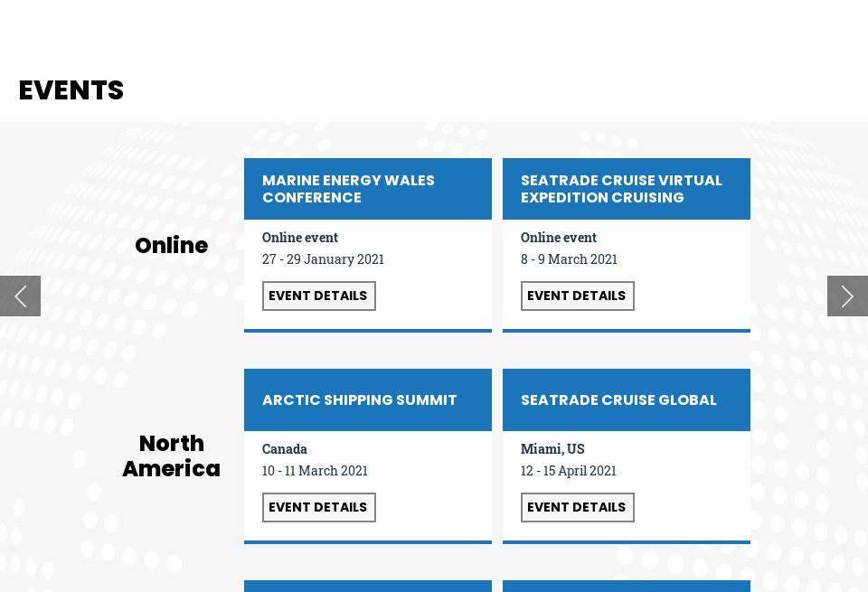Click the Canada location text
The image size is (868, 592).
(x=285, y=449)
